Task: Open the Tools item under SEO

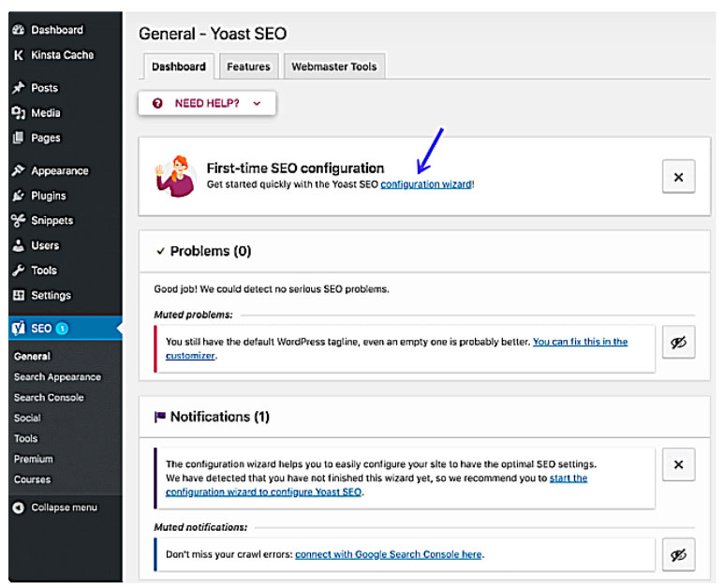Action: (x=26, y=438)
